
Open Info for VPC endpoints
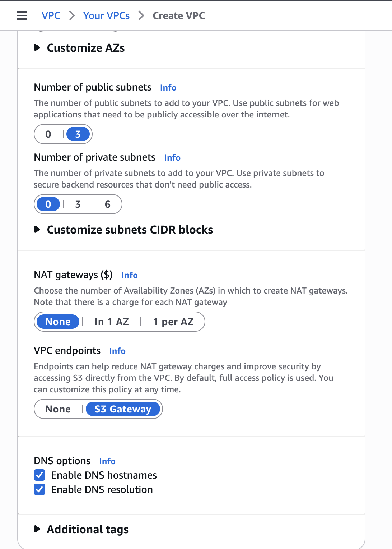point(117,351)
